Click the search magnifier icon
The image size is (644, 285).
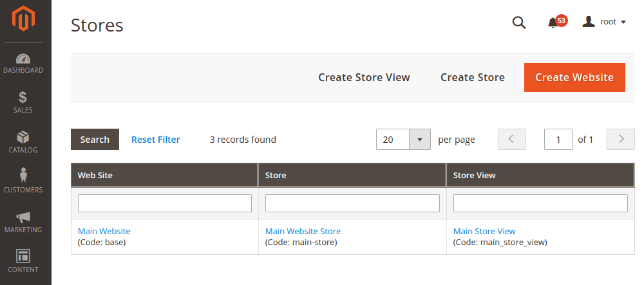click(x=518, y=23)
